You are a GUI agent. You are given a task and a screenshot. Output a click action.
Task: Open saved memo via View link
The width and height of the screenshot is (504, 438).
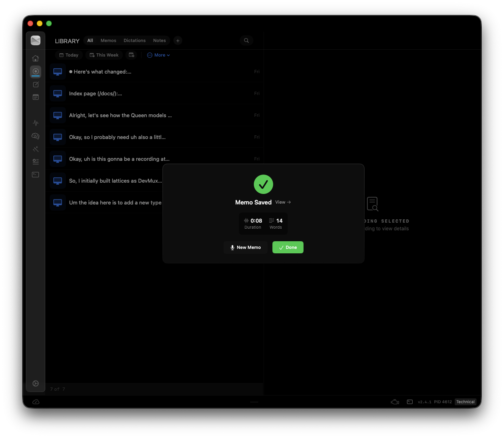283,202
